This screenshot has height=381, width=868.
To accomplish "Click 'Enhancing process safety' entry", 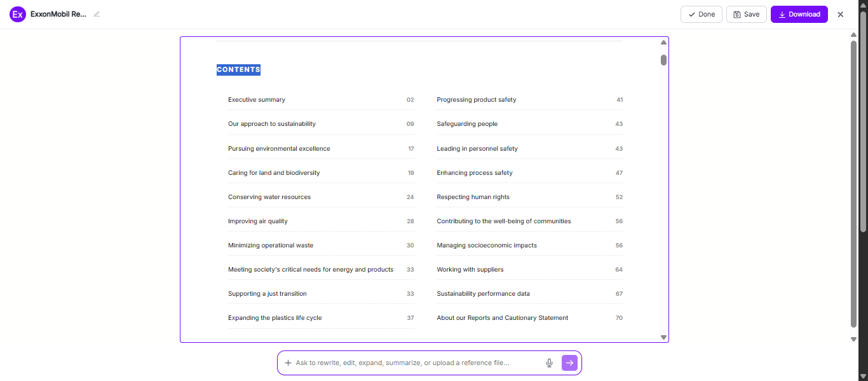I will pyautogui.click(x=475, y=173).
